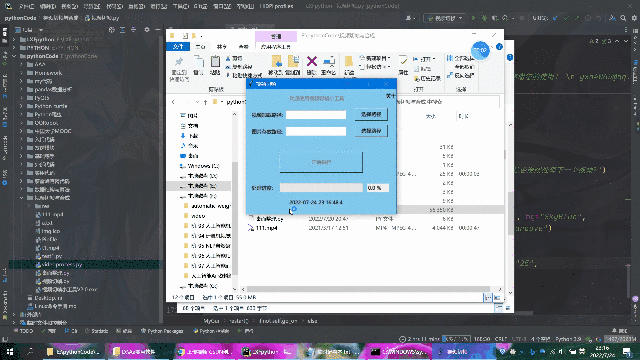Viewport: 640px width, 360px height.
Task: Toggle details view in the rear Explorer window
Action: [499, 308]
